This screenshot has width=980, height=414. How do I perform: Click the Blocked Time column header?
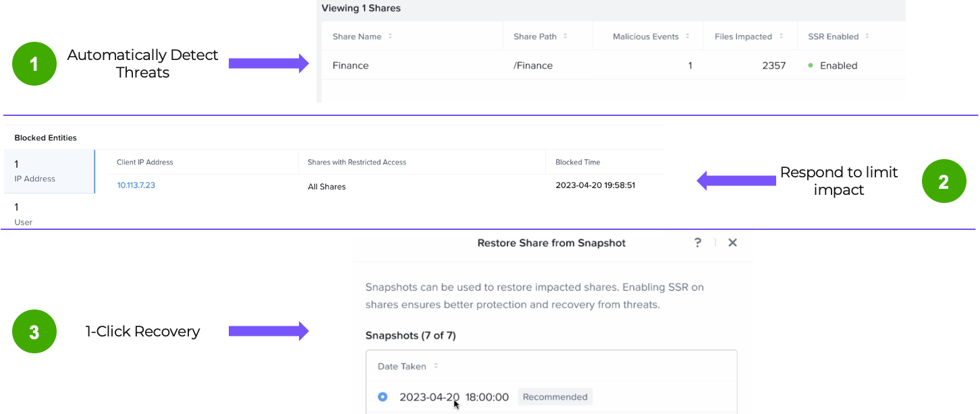click(x=577, y=162)
